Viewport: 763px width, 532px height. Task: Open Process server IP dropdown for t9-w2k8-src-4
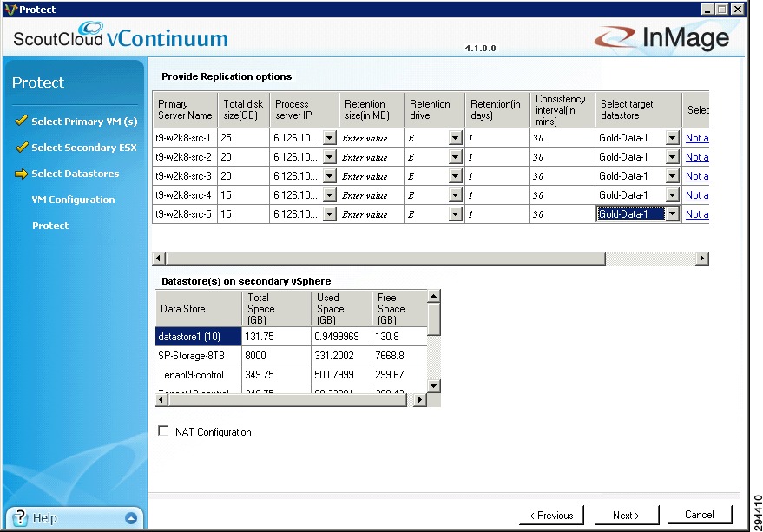tap(330, 195)
